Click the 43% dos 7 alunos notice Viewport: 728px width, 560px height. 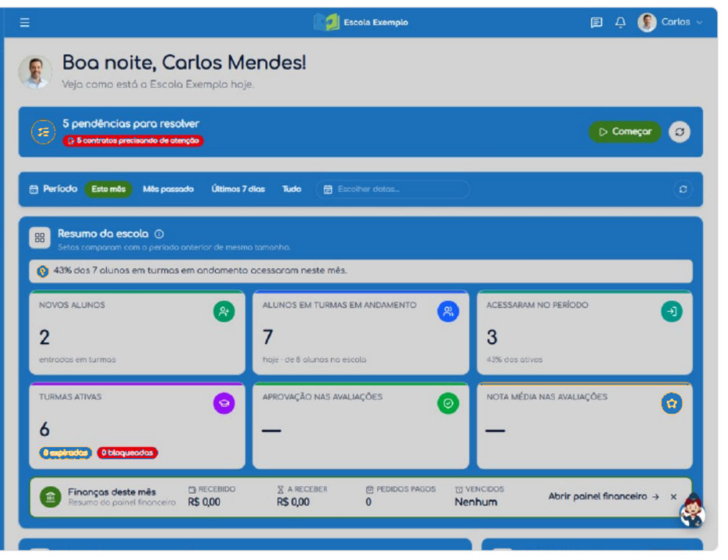coord(361,271)
